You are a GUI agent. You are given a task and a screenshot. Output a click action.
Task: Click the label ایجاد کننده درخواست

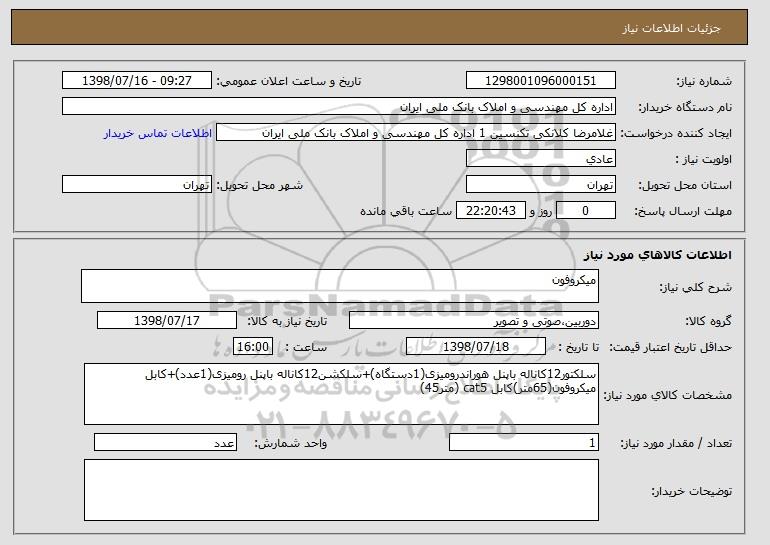(x=676, y=134)
